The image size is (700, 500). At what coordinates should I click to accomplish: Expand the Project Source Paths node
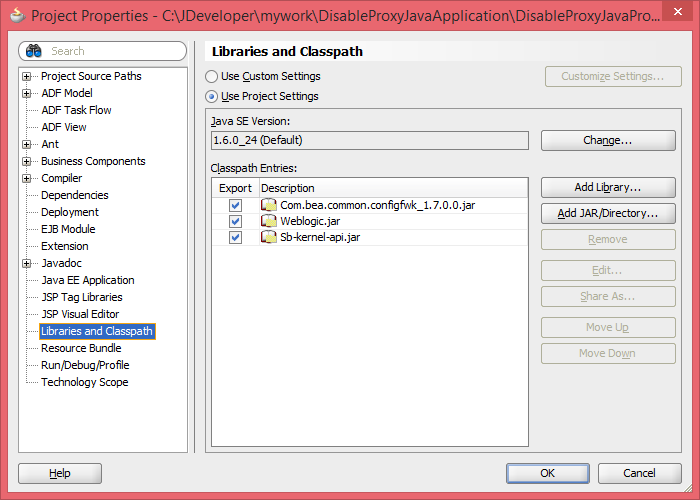click(27, 76)
